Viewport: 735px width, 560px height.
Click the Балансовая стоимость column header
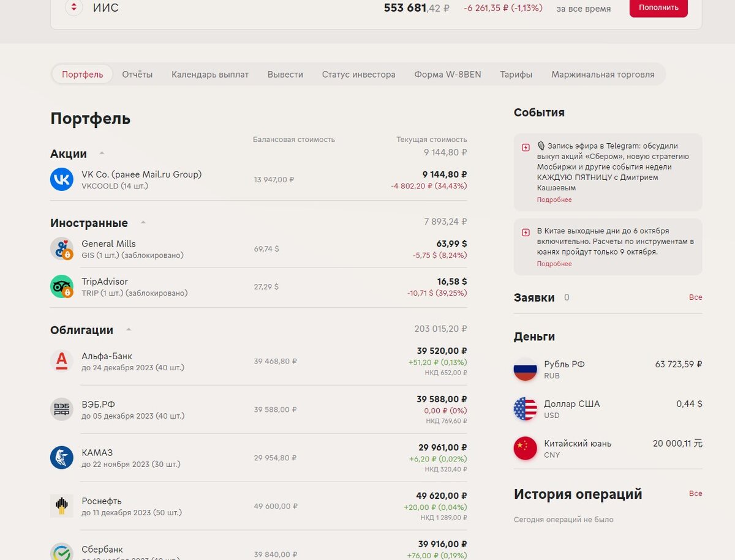click(x=294, y=140)
